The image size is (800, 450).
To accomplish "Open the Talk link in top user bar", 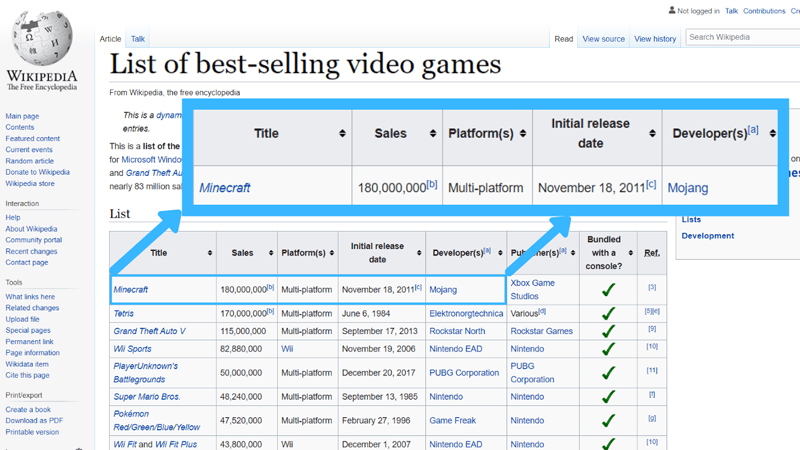I will pos(732,11).
